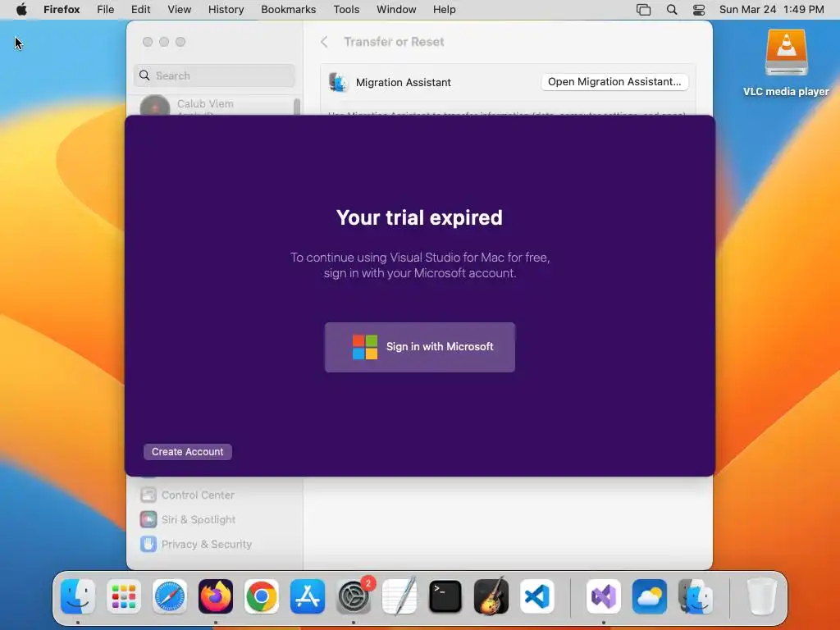840x630 pixels.
Task: Launch Safari from the Dock
Action: point(170,596)
